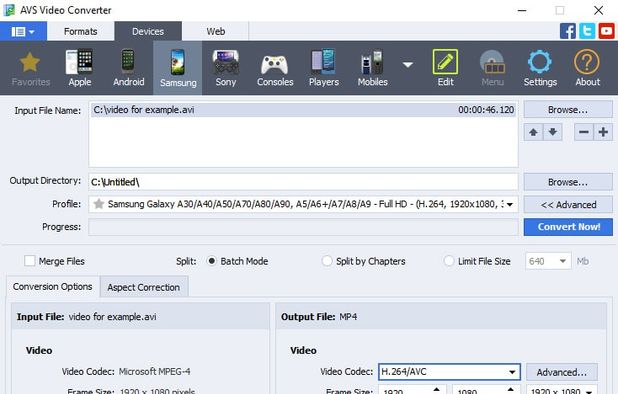Open the disc Menu tool
Image resolution: width=618 pixels, height=394 pixels.
tap(492, 69)
